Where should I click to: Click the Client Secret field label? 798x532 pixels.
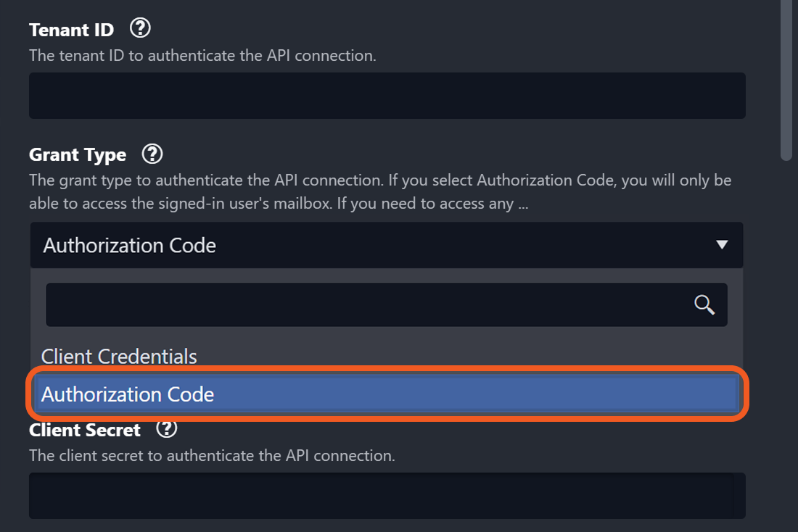click(85, 430)
